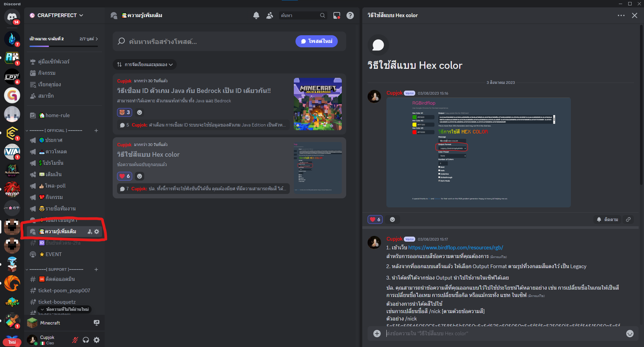Screen dimensions: 644x347
Task: Show member list icon in header
Action: [x=270, y=15]
